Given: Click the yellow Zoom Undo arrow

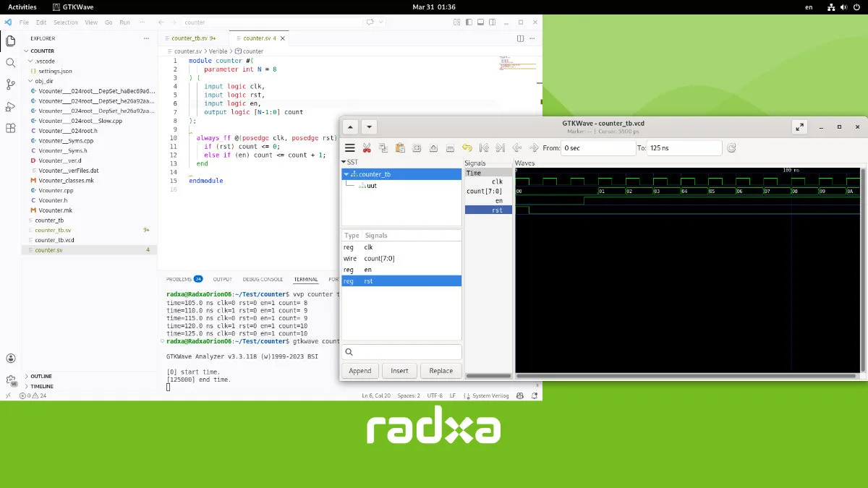Looking at the screenshot, I should [467, 148].
